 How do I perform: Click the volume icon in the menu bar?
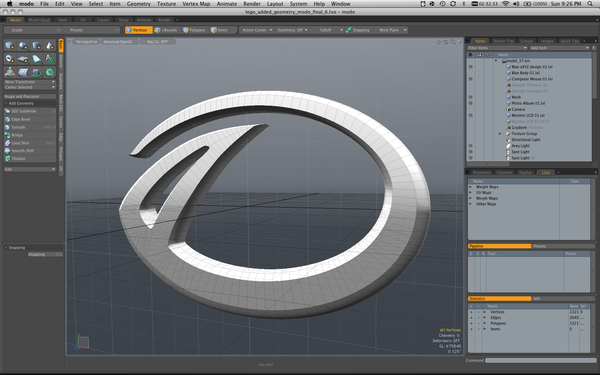[516, 4]
